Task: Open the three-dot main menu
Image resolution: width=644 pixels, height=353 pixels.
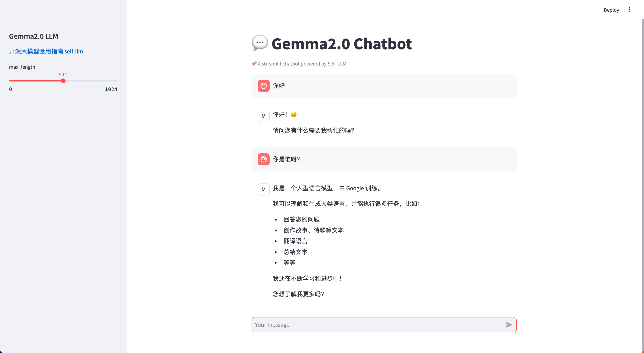Action: (x=630, y=10)
